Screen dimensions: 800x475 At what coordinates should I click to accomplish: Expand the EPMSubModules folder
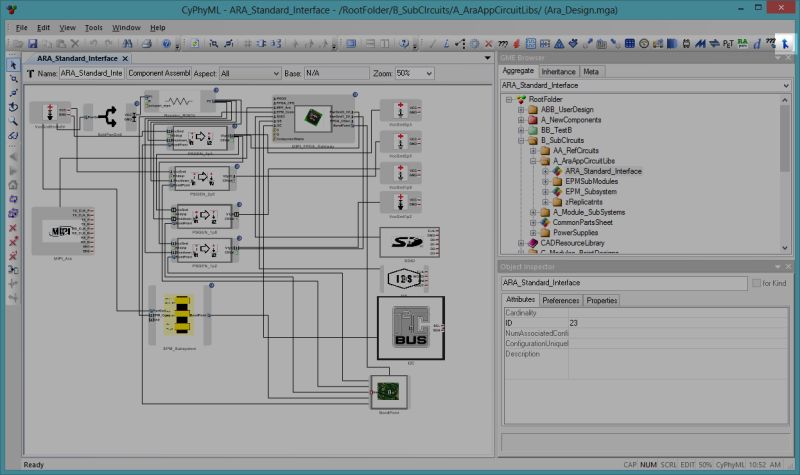[x=545, y=182]
